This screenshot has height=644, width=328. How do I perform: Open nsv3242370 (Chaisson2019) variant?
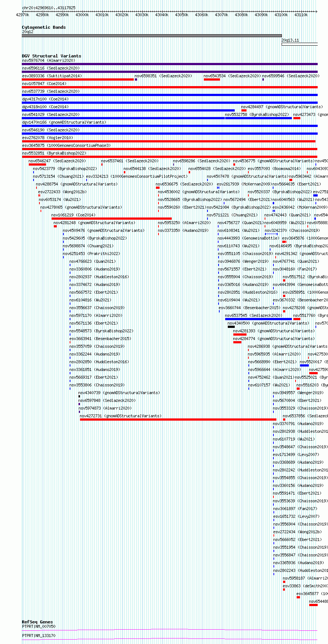tap(293, 230)
